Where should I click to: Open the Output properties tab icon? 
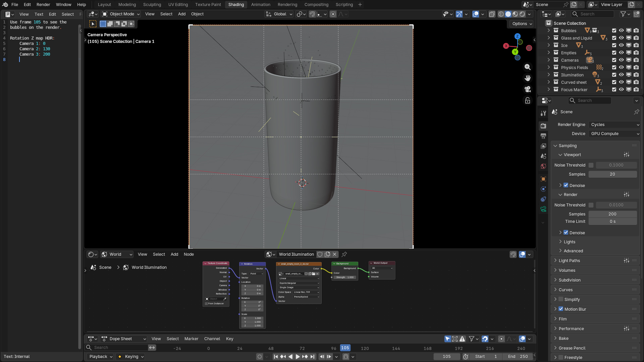point(543,136)
